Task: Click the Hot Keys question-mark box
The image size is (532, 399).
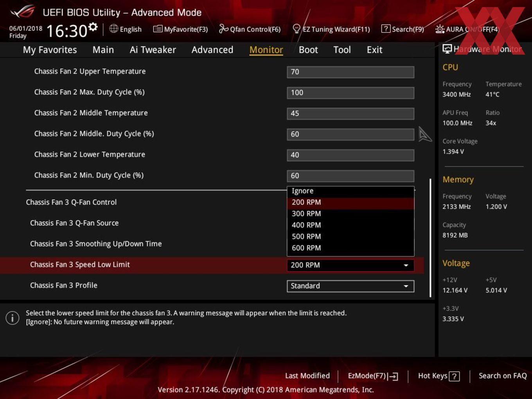Action: [x=454, y=376]
